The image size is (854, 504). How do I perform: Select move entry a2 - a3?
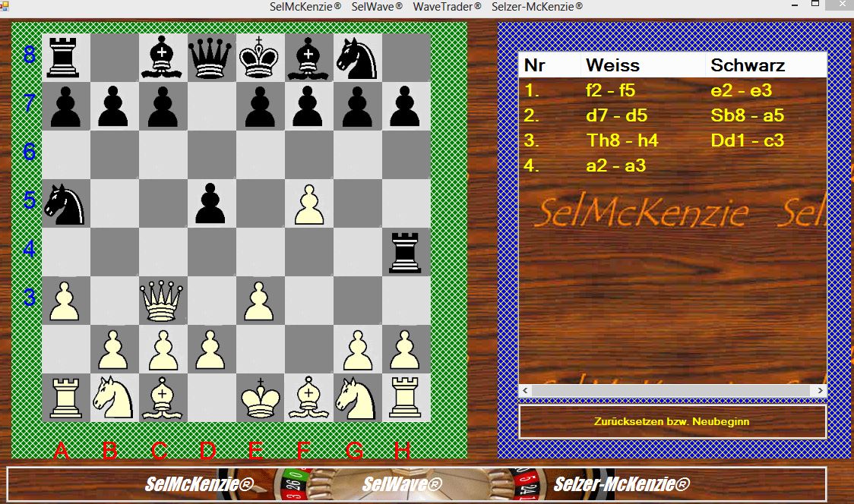tap(616, 165)
